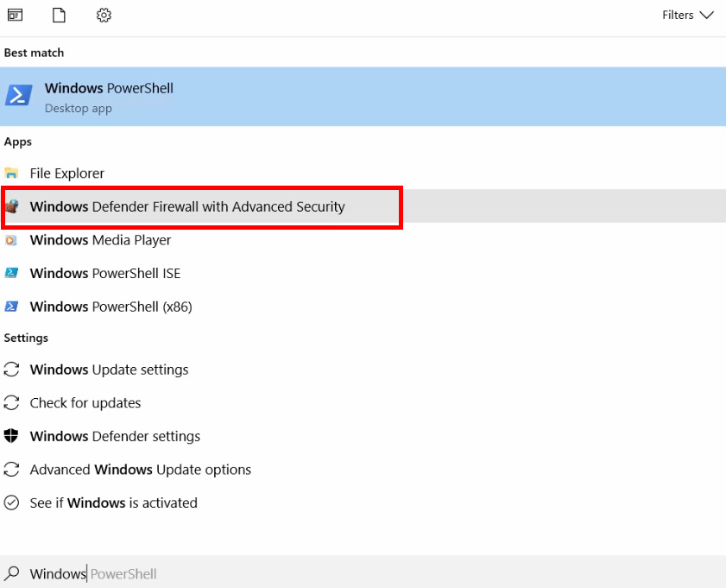The height and width of the screenshot is (588, 726).
Task: Click the Settings gear filter icon
Action: pyautogui.click(x=104, y=16)
